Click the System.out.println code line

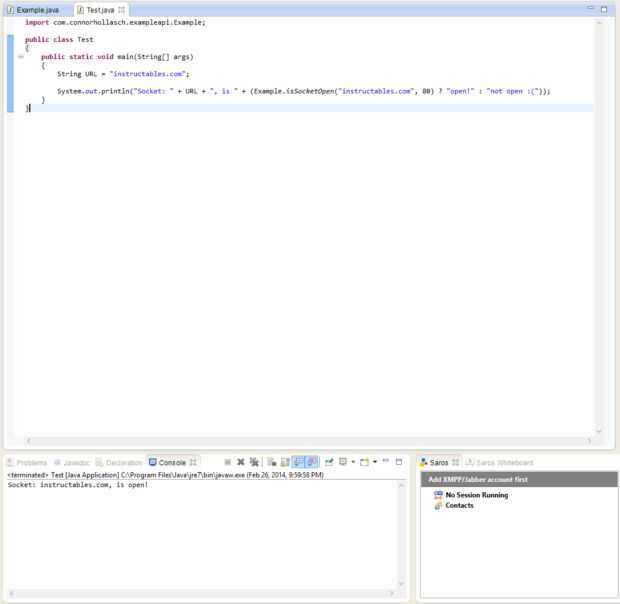click(303, 91)
